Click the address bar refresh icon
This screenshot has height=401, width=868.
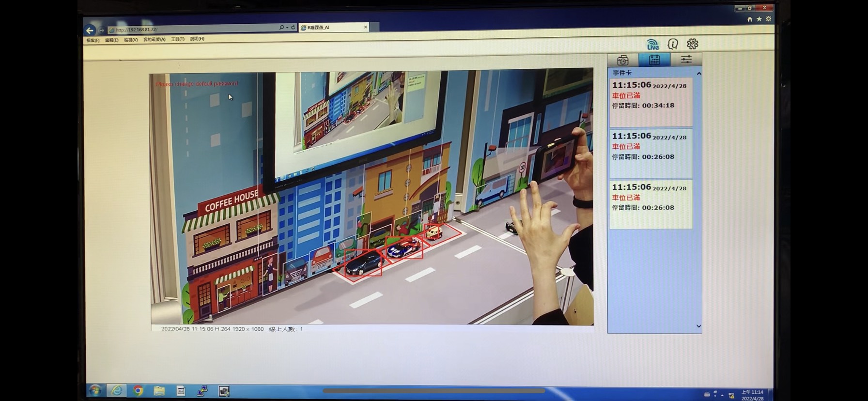coord(293,28)
